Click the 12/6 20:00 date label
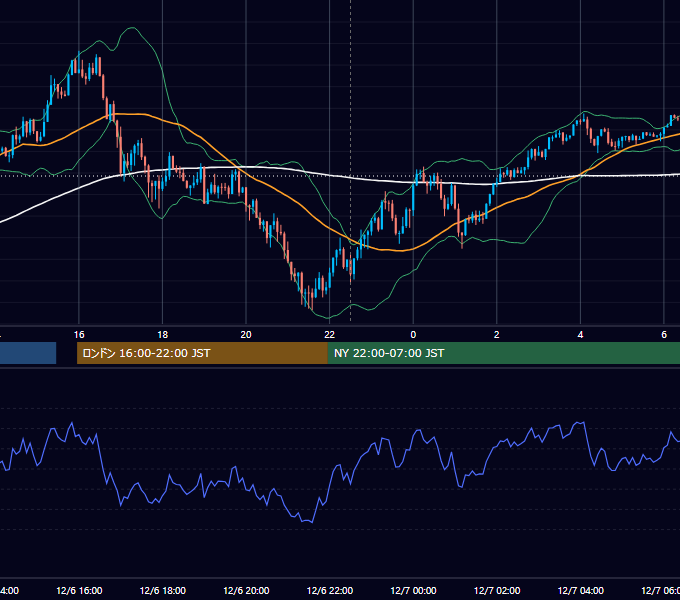 [x=246, y=590]
